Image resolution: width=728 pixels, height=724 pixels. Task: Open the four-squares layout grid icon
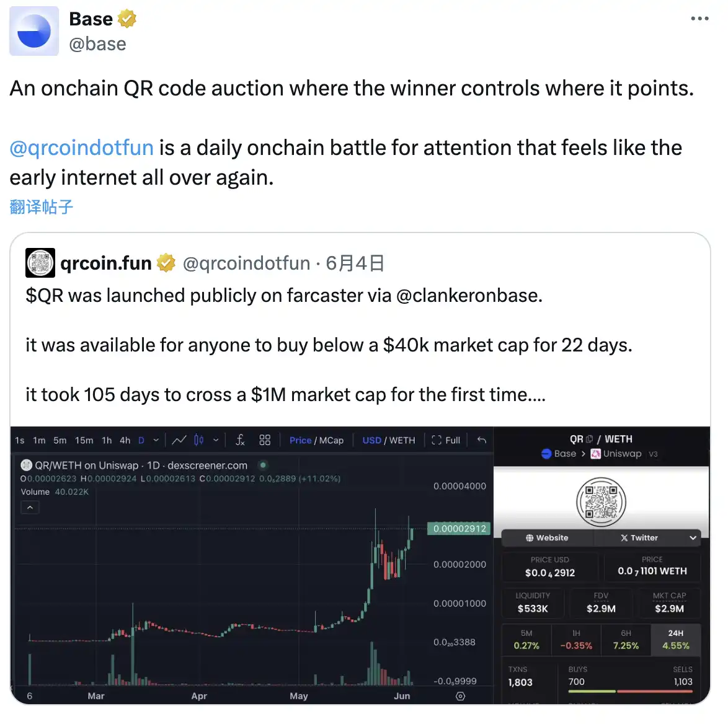pos(265,440)
